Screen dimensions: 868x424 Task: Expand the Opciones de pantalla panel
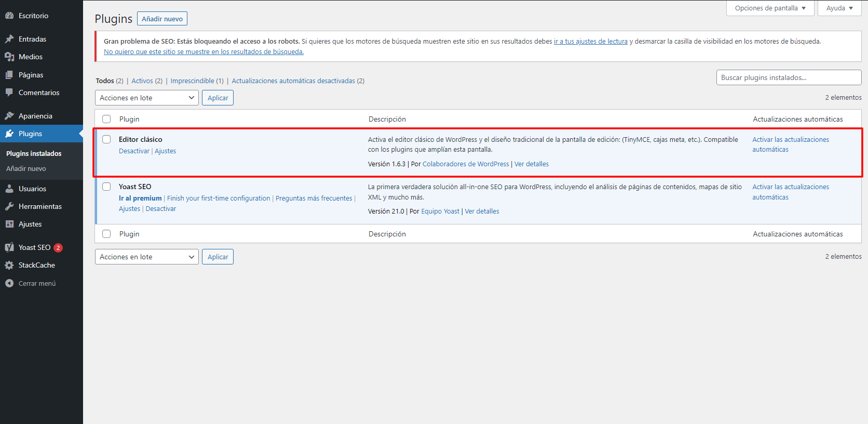point(770,8)
